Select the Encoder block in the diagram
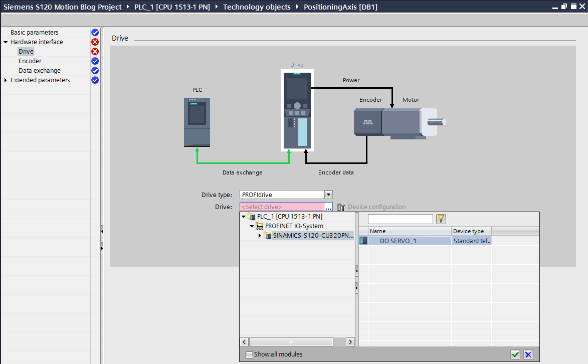Screen dimensions: 588x364 coord(368,122)
